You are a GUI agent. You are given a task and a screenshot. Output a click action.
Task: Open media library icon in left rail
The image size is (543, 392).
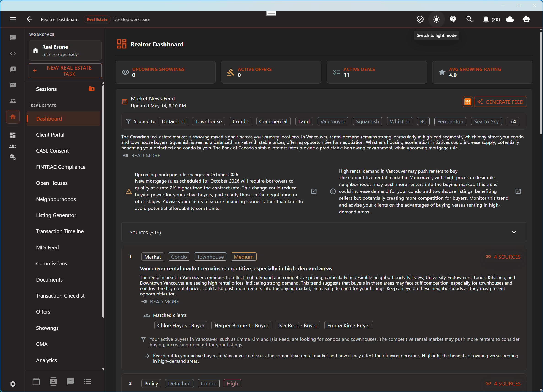pos(13,69)
